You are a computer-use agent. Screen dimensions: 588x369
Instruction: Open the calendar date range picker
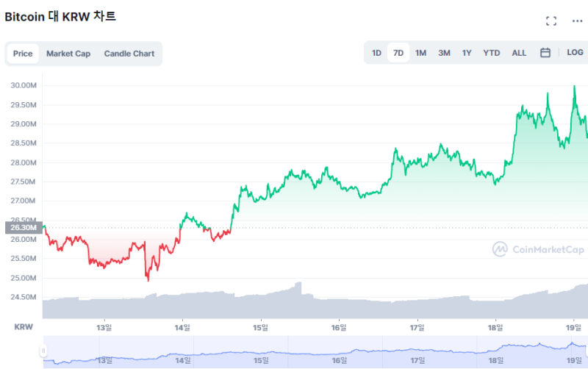[x=545, y=53]
